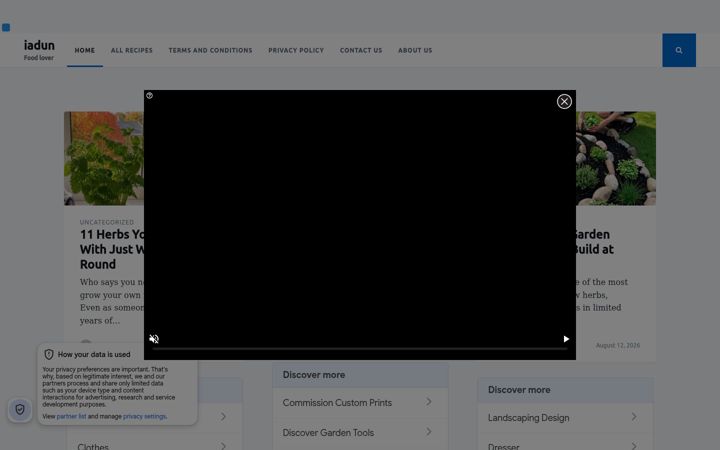The height and width of the screenshot is (450, 720).
Task: Open TERMS AND CONDITIONS page
Action: (210, 50)
